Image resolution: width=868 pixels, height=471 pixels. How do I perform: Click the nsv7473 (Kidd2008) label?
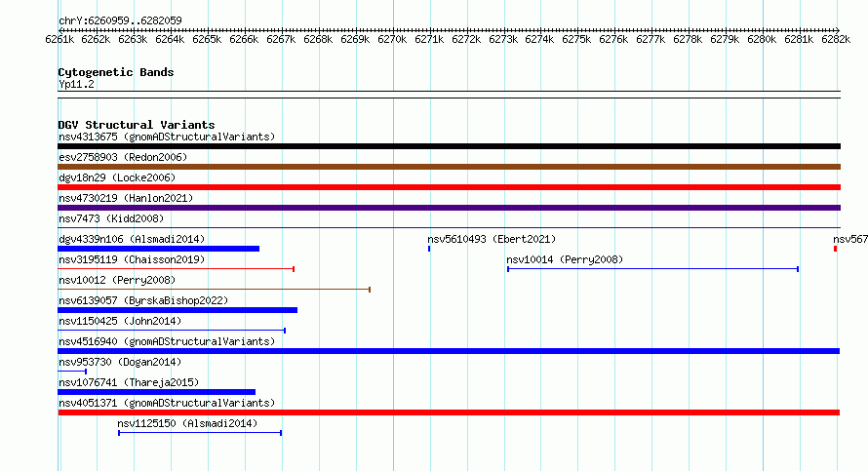pos(111,218)
